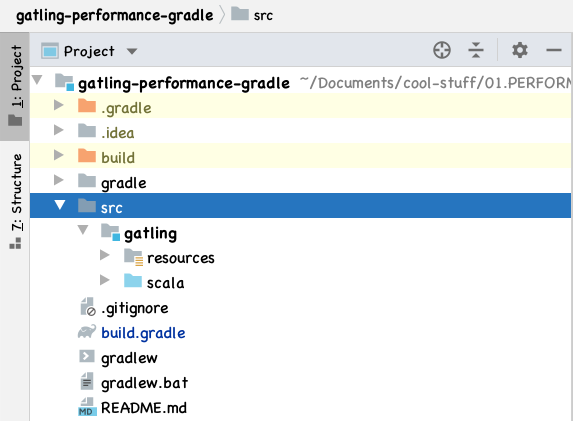Expand the .idea folder arrow

[x=58, y=130]
